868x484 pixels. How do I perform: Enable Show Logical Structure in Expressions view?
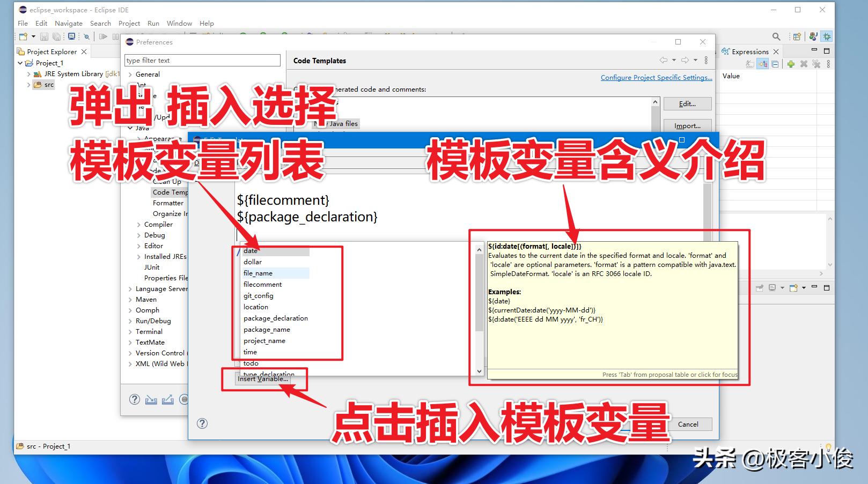click(762, 64)
